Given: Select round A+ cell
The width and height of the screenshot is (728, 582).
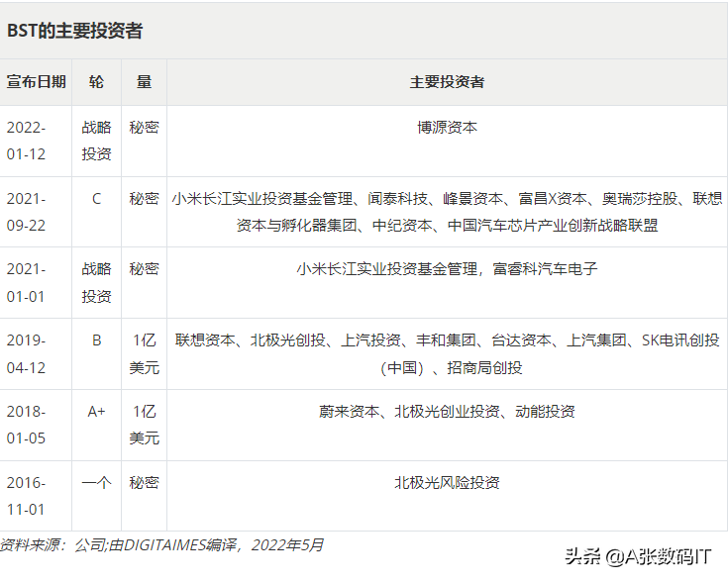Looking at the screenshot, I should (96, 411).
